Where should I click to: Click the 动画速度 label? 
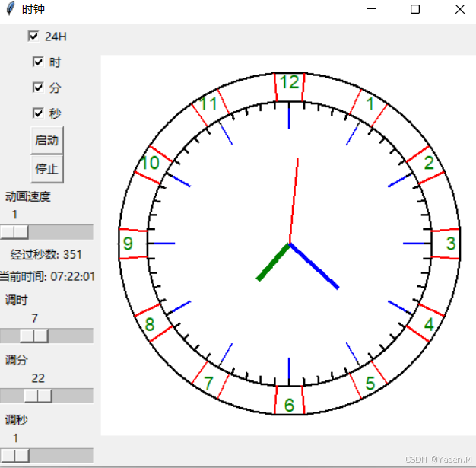[27, 196]
